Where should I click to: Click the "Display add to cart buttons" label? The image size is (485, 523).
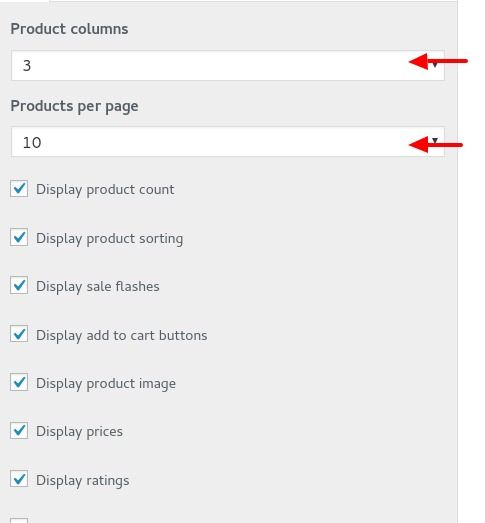click(x=122, y=335)
